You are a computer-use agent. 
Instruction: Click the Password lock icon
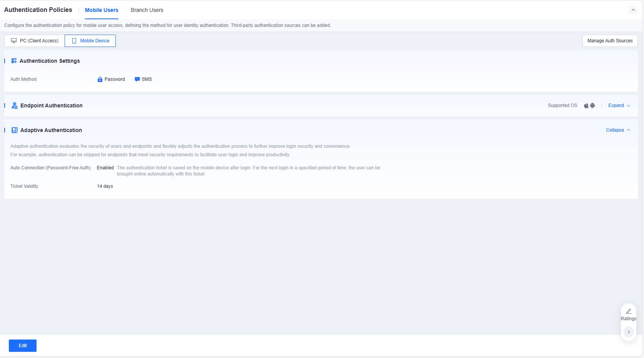(x=100, y=79)
